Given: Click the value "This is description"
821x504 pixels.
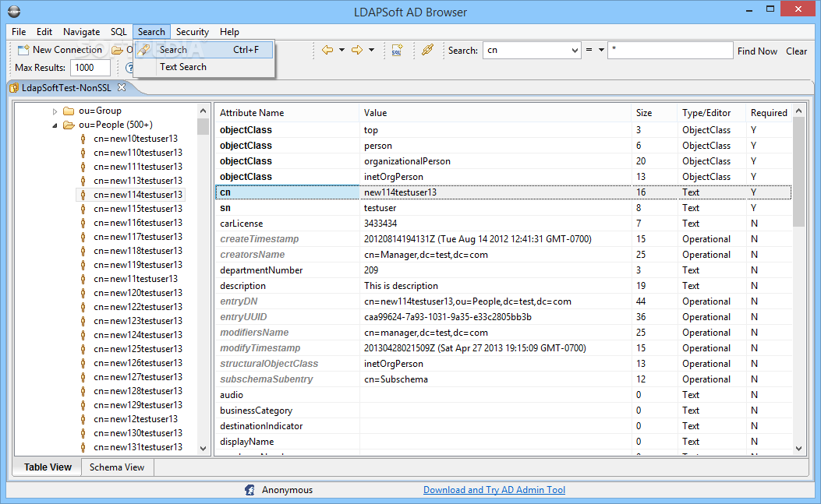Looking at the screenshot, I should (401, 286).
